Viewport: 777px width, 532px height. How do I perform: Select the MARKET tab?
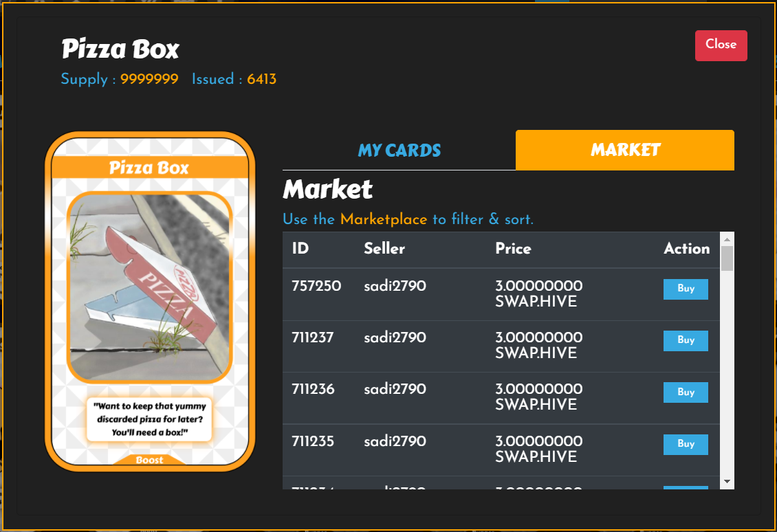pyautogui.click(x=625, y=150)
